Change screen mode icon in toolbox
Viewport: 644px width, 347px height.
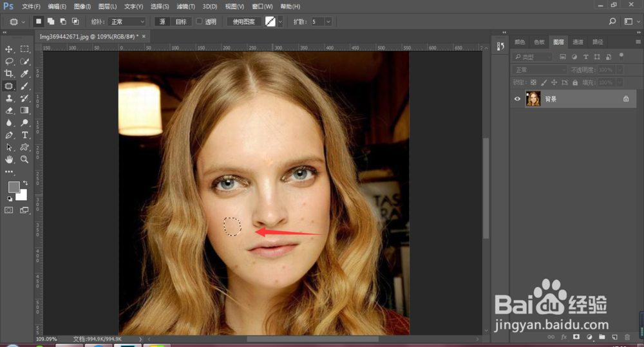click(x=24, y=211)
